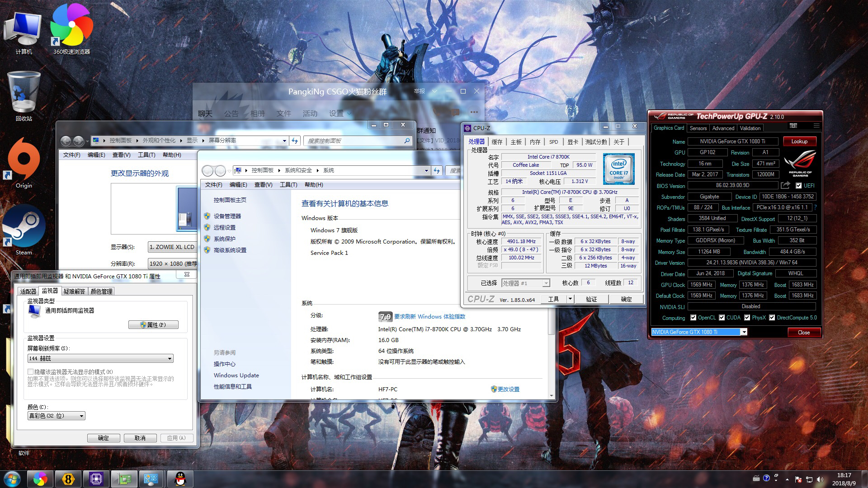Switch to the Sensors tab in GPU-Z
This screenshot has height=488, width=868.
pos(698,128)
